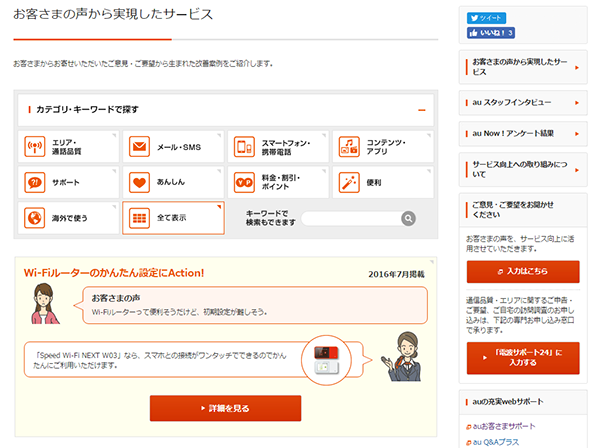Click the あんしん heart icon
The height and width of the screenshot is (448, 600).
139,182
